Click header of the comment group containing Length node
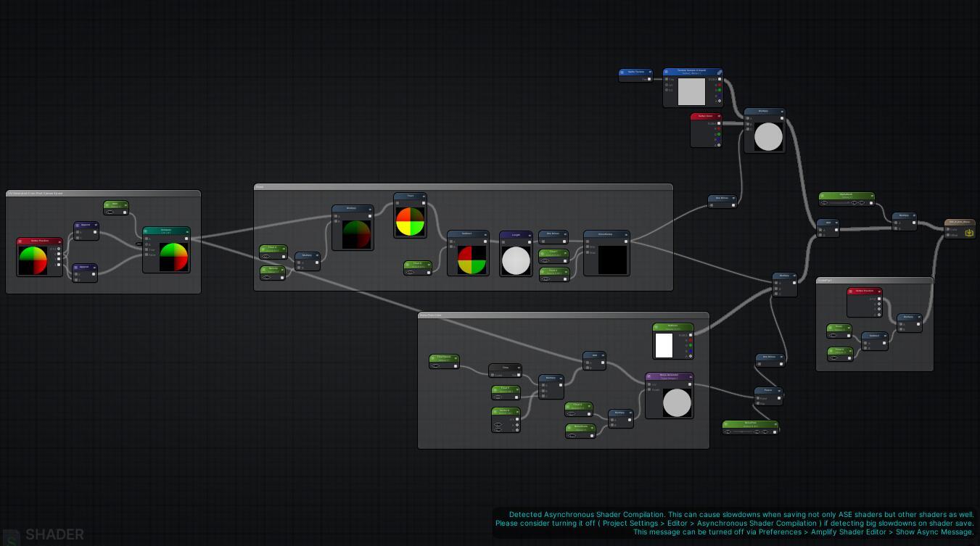The image size is (980, 546). click(x=464, y=187)
